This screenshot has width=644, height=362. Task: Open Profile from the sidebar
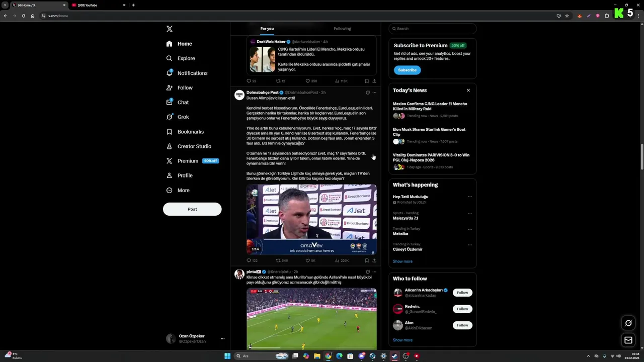pos(180,175)
